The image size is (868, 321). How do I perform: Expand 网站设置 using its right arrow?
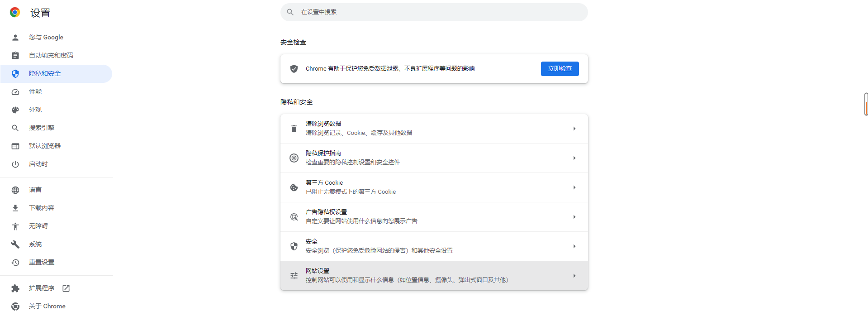(x=574, y=276)
